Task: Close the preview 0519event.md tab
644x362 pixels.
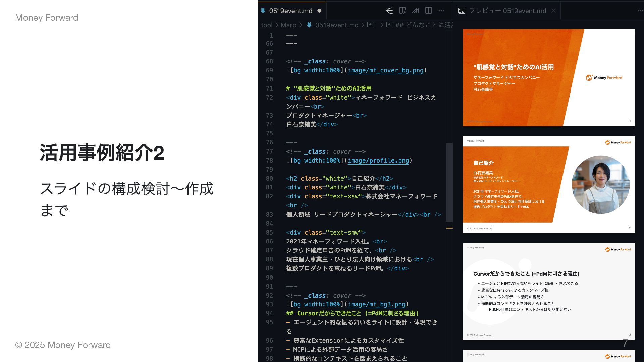Action: pyautogui.click(x=553, y=11)
